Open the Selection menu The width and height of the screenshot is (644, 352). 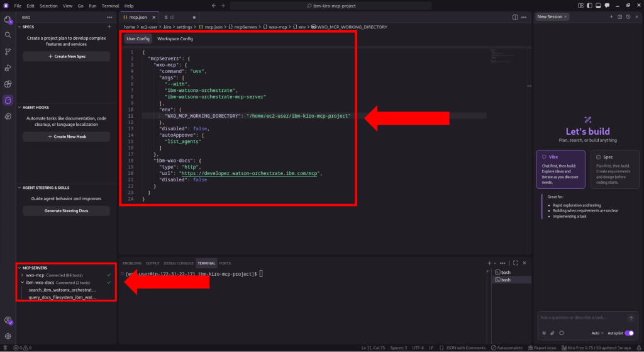coord(48,6)
